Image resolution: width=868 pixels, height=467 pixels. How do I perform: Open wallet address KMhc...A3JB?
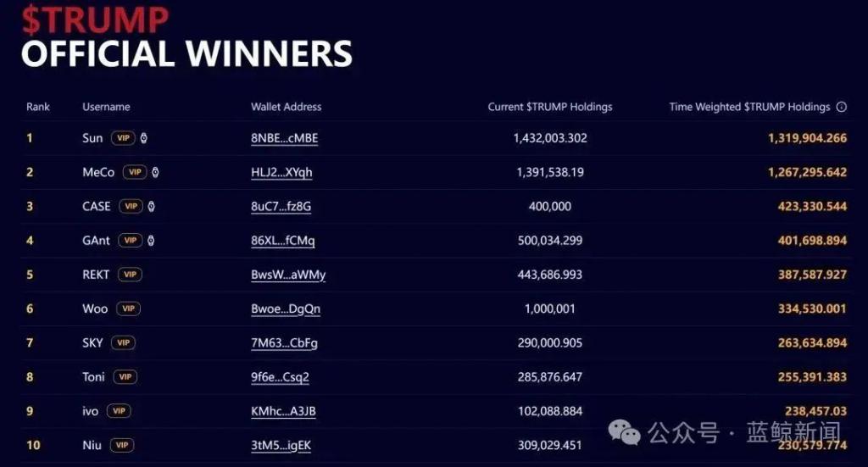(283, 411)
